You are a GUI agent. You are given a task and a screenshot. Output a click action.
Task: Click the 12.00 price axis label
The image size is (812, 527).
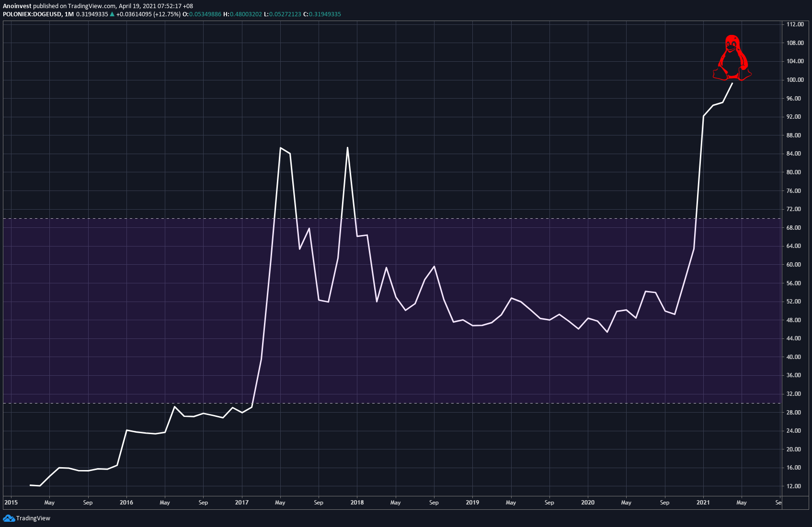tap(793, 486)
